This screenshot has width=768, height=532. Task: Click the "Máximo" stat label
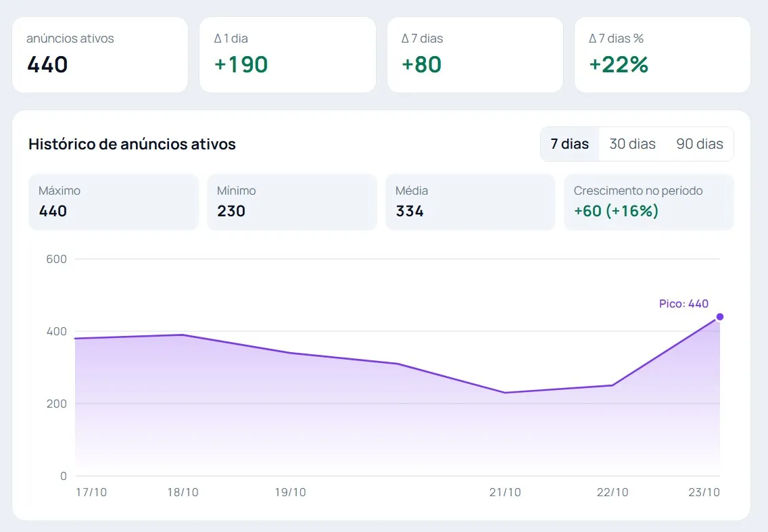pyautogui.click(x=59, y=191)
